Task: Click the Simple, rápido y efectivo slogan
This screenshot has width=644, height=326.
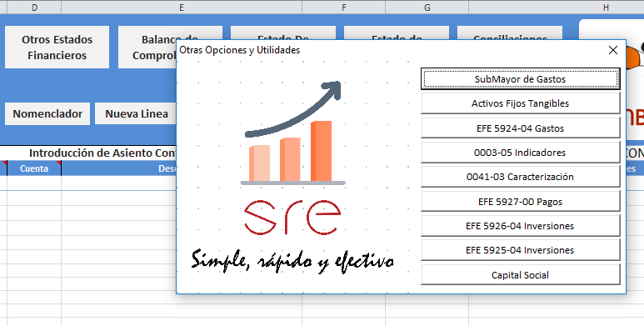Action: tap(292, 262)
